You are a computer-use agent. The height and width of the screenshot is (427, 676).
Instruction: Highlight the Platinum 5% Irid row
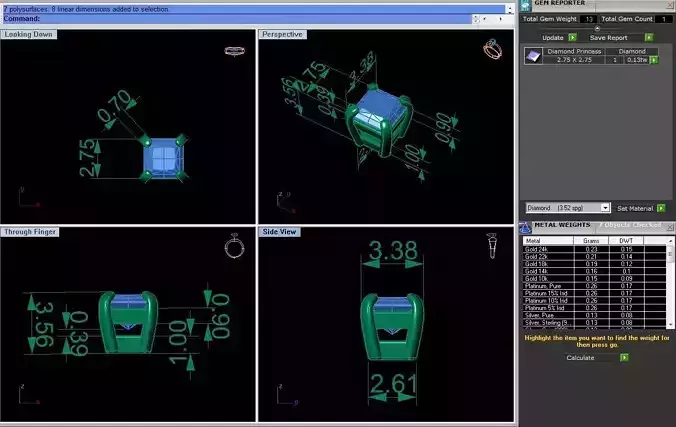(595, 308)
